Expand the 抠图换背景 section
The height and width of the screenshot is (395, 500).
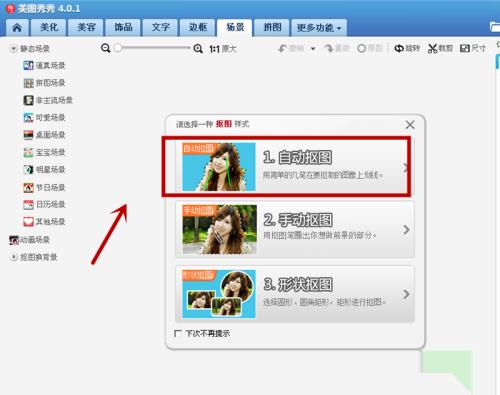pos(14,257)
